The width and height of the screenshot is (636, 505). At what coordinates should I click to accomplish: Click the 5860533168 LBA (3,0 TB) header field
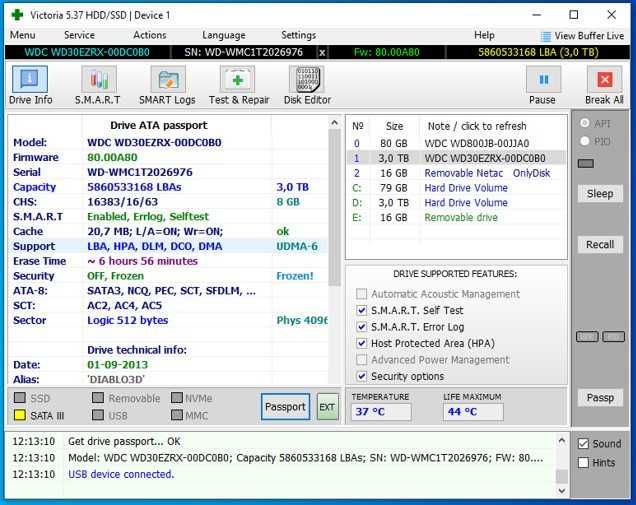pos(538,52)
